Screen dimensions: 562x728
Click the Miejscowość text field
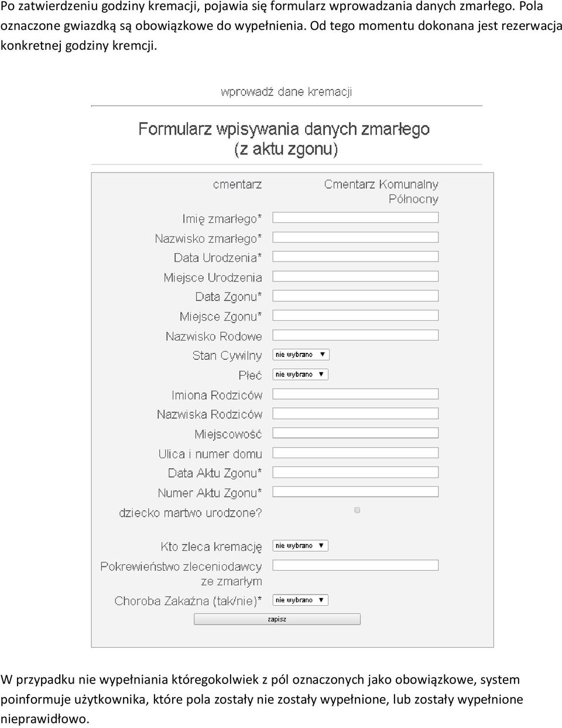pos(355,433)
